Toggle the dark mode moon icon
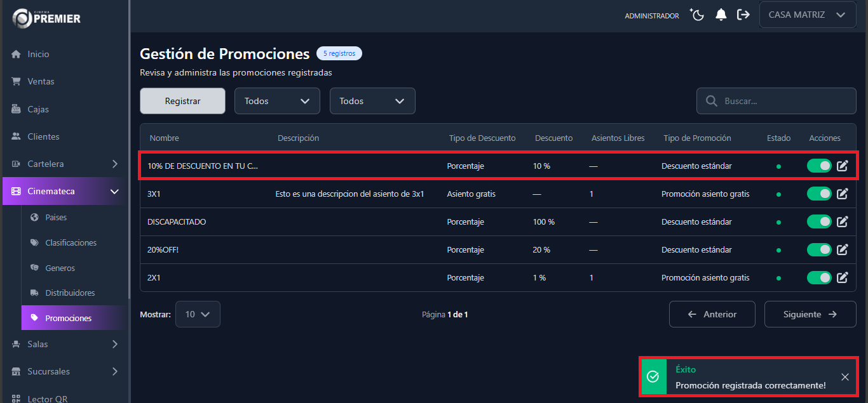Screen dimensions: 868x403 [698, 15]
